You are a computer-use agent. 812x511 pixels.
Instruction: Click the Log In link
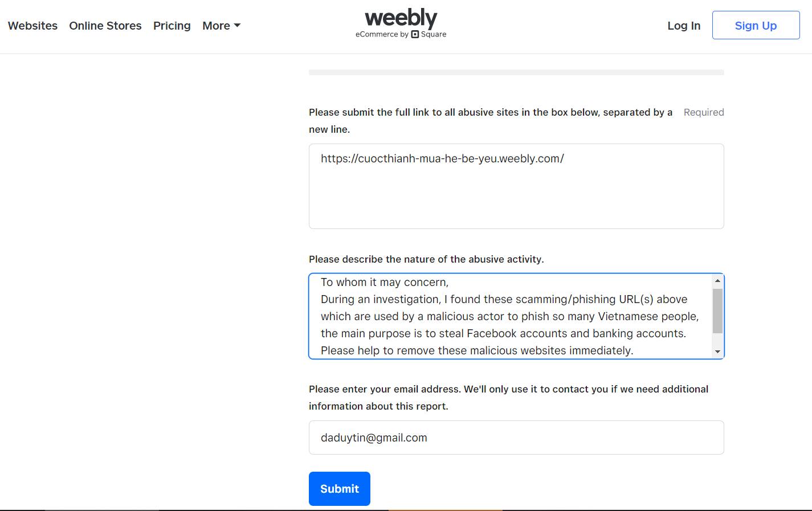(684, 26)
